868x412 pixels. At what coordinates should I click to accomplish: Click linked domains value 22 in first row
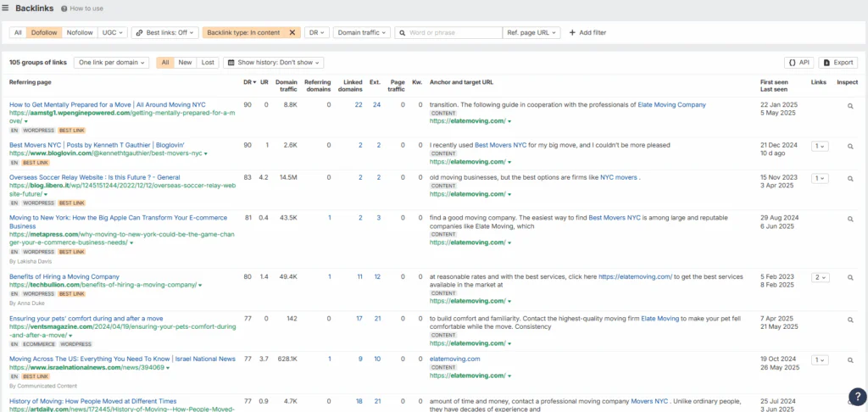pyautogui.click(x=359, y=104)
